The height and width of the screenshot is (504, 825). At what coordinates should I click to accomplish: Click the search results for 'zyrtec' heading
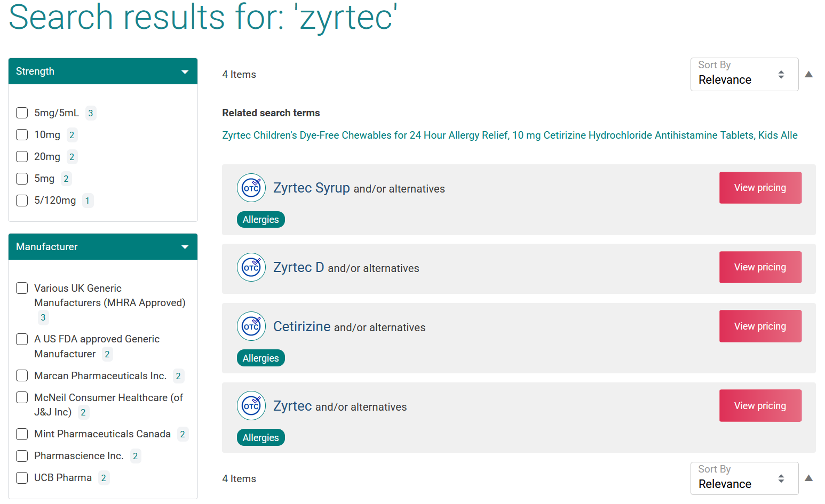pyautogui.click(x=203, y=17)
